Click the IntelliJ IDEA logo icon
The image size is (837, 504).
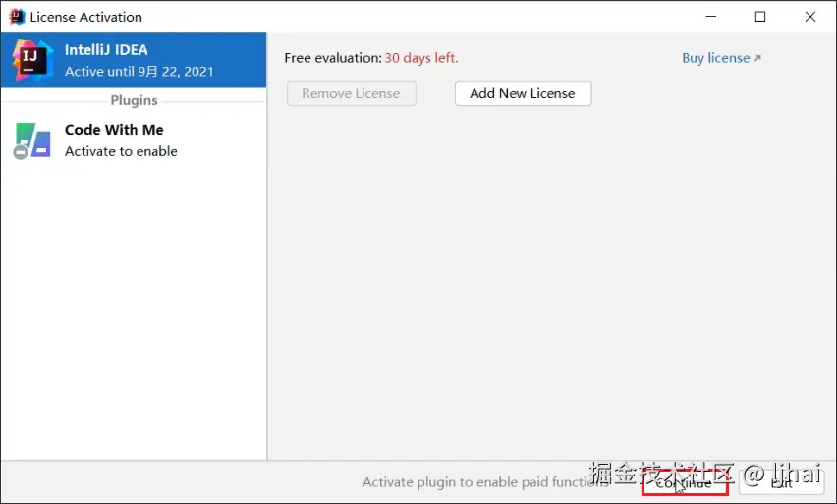point(32,60)
